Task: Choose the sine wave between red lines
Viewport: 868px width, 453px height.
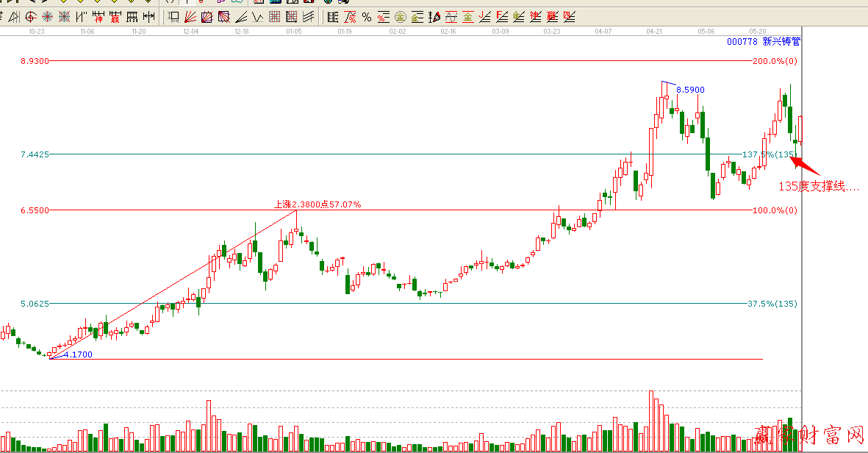Action: [451, 17]
